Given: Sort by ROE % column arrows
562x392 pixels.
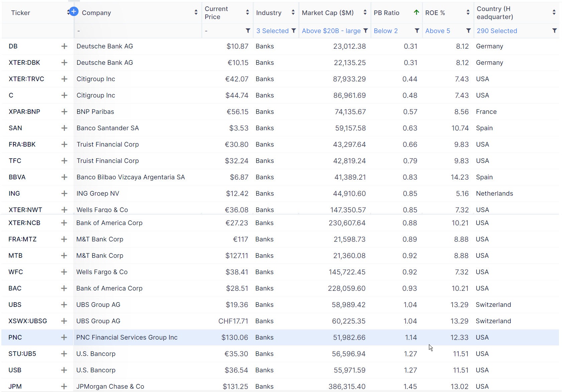Looking at the screenshot, I should click(x=468, y=13).
